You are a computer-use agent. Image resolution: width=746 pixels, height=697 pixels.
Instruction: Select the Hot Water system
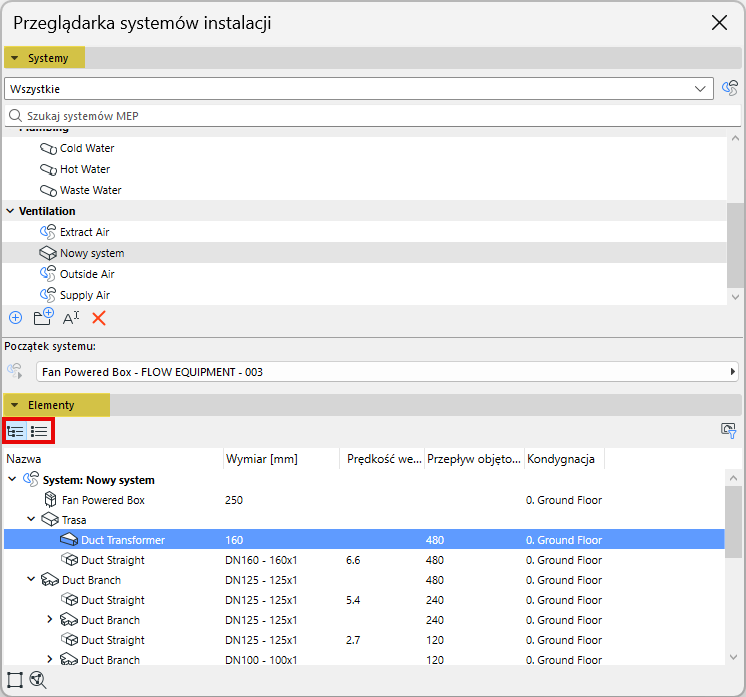(x=84, y=169)
